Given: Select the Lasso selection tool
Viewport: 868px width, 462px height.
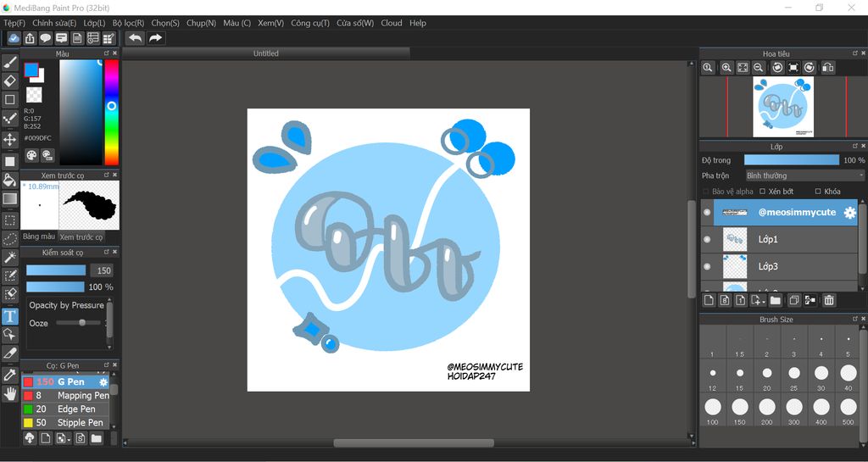Looking at the screenshot, I should tap(10, 239).
